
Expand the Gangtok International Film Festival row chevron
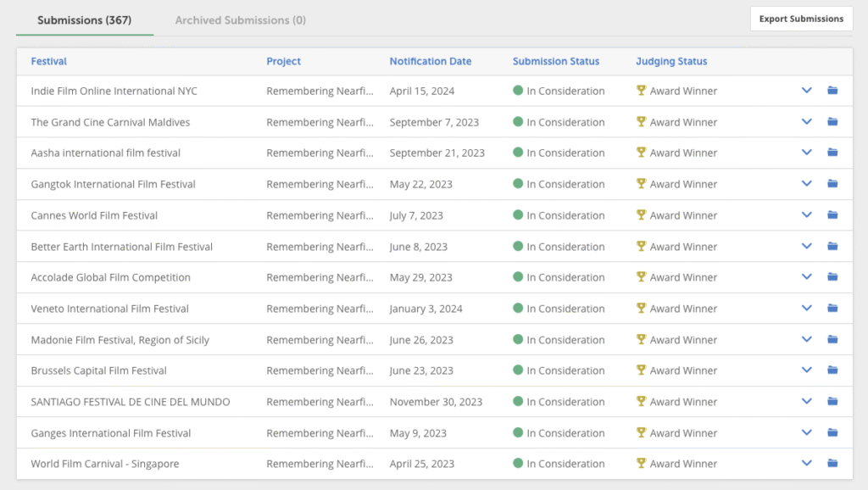tap(806, 184)
